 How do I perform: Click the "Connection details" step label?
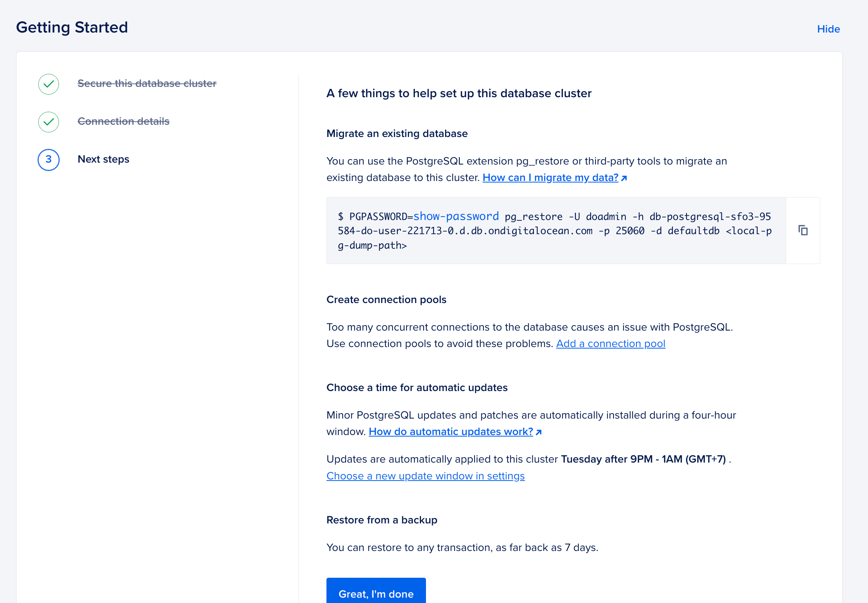click(x=123, y=121)
